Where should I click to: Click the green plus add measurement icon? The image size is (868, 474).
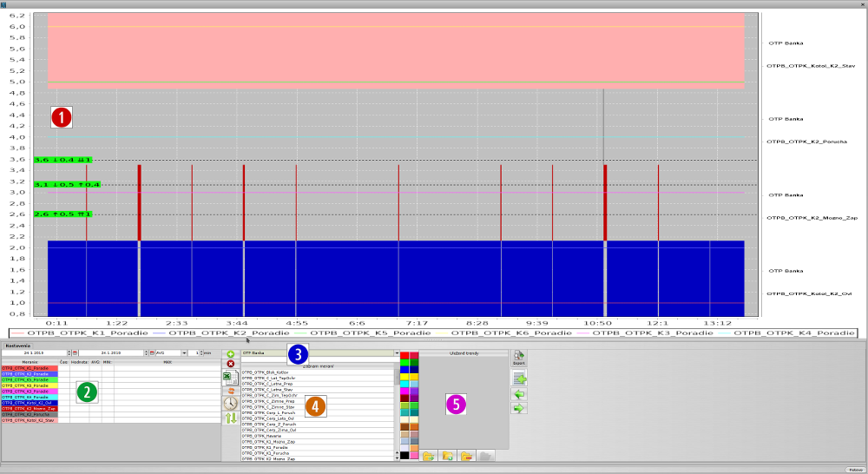point(230,354)
